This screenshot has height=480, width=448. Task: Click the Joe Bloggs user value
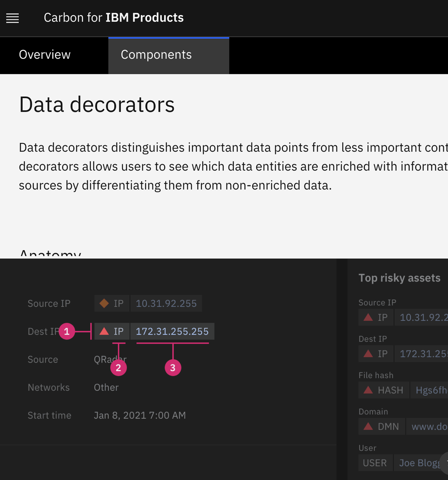[x=419, y=463]
